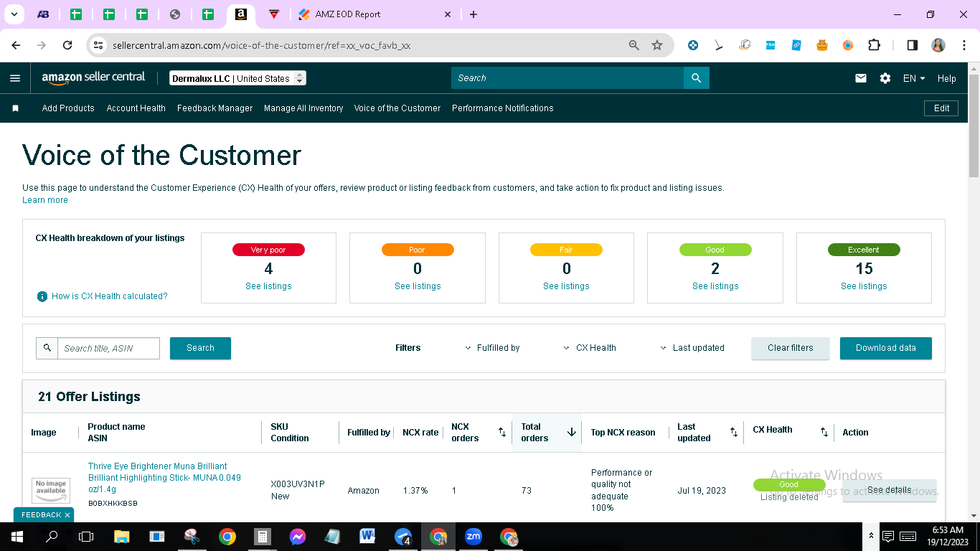Open the Chrome tab search chevron
The height and width of the screenshot is (551, 980).
pyautogui.click(x=16, y=14)
